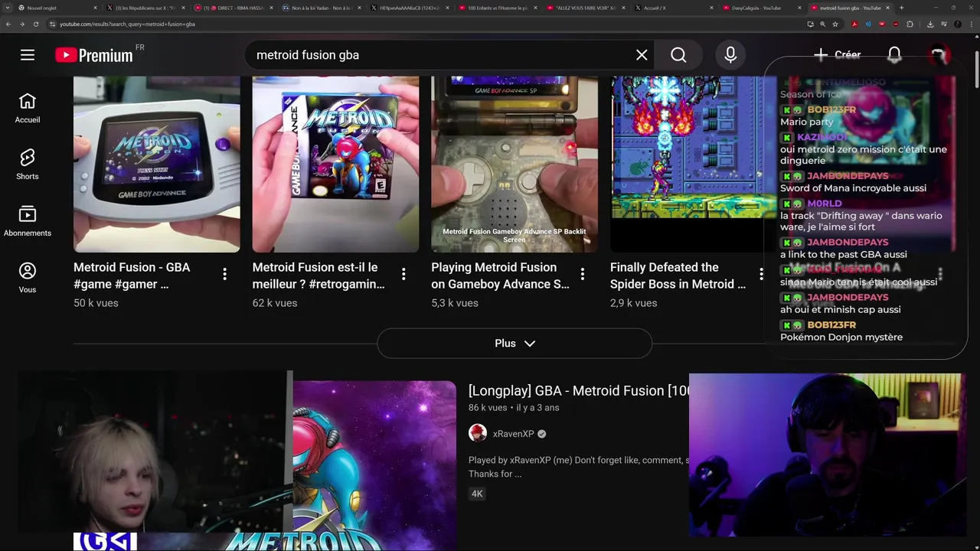Open 'Finally Defeated the Spider Boss' title
This screenshot has height=551, width=980.
click(678, 275)
